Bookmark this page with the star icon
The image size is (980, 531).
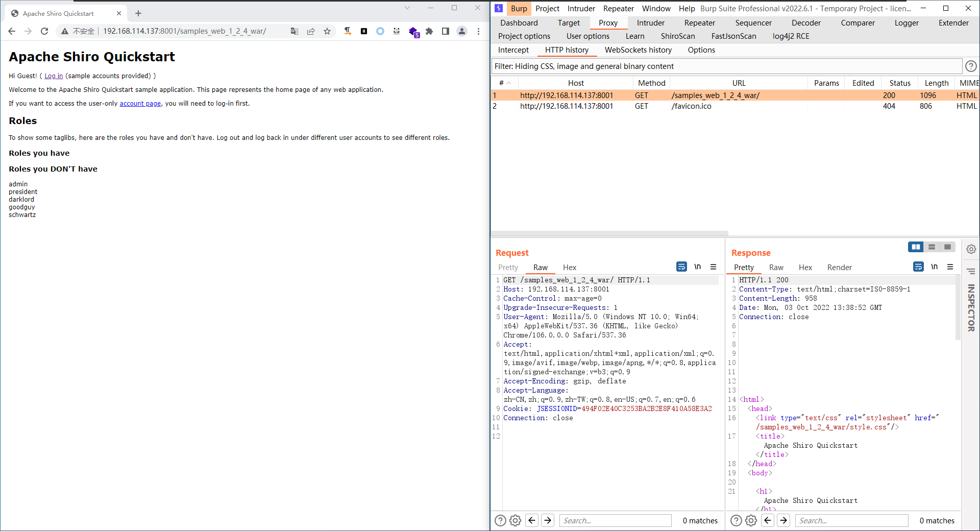point(327,31)
